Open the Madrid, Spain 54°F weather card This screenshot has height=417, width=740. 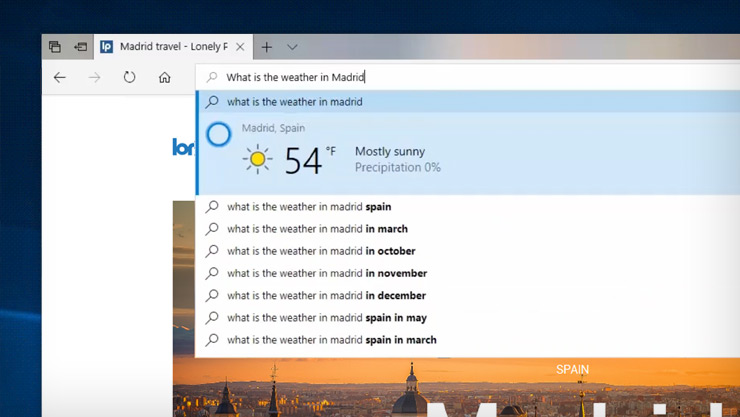point(468,154)
